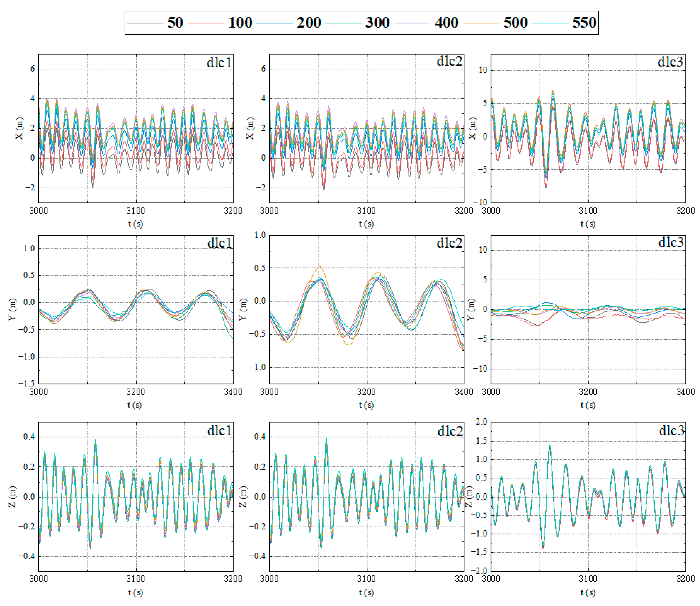Click the dlc2 label in Y plot
The width and height of the screenshot is (700, 606).
(449, 243)
